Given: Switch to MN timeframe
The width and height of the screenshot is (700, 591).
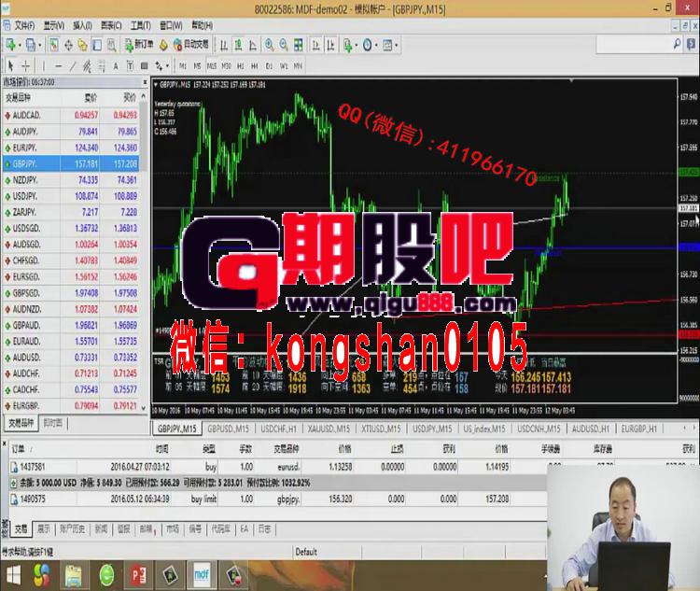Looking at the screenshot, I should tap(298, 65).
